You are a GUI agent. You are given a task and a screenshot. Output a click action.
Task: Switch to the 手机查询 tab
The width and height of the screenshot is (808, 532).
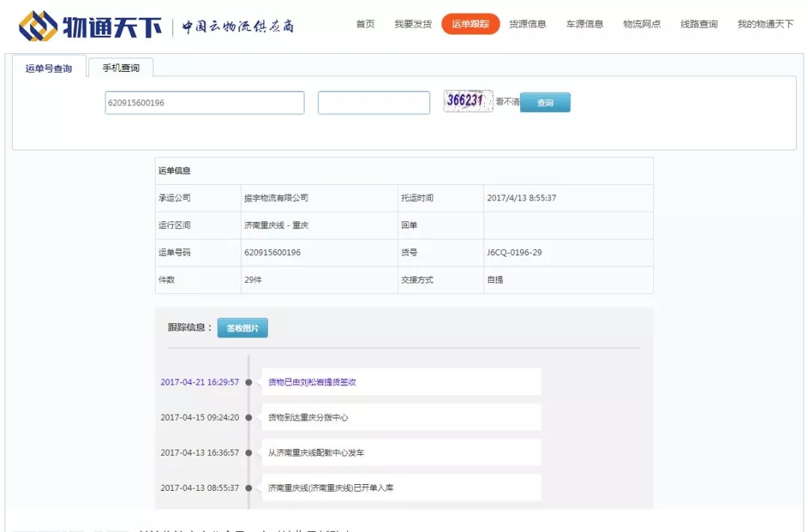coord(120,68)
